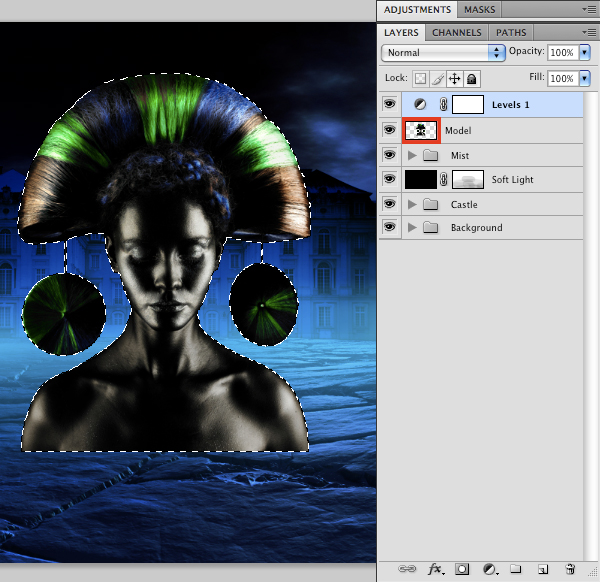Select the Background group name

point(476,228)
